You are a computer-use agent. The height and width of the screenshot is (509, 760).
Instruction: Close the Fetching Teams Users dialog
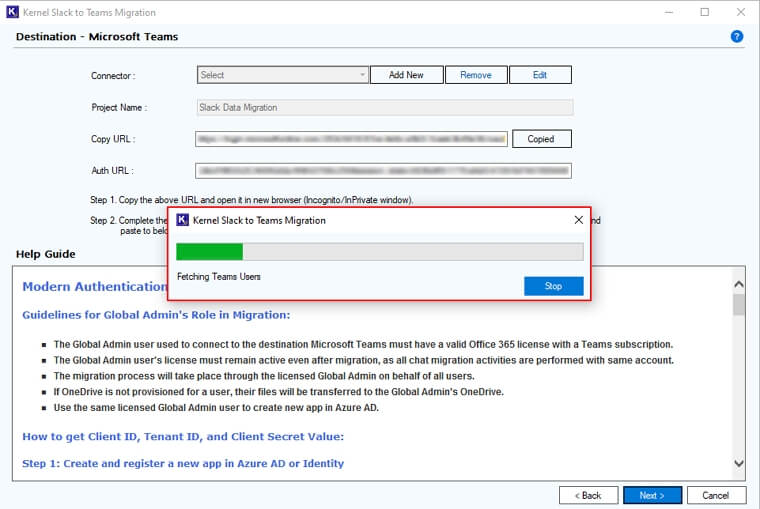[578, 220]
